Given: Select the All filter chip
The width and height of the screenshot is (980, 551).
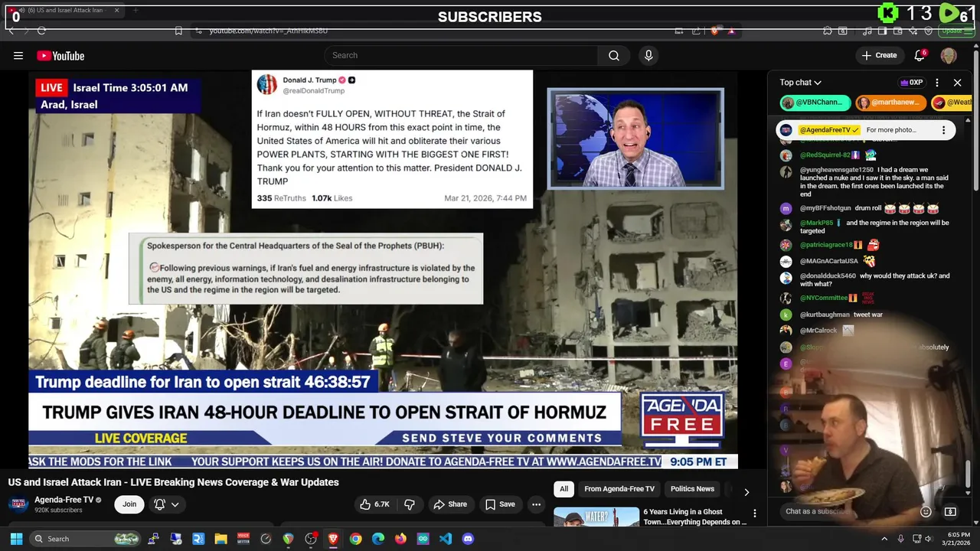Looking at the screenshot, I should tap(563, 489).
